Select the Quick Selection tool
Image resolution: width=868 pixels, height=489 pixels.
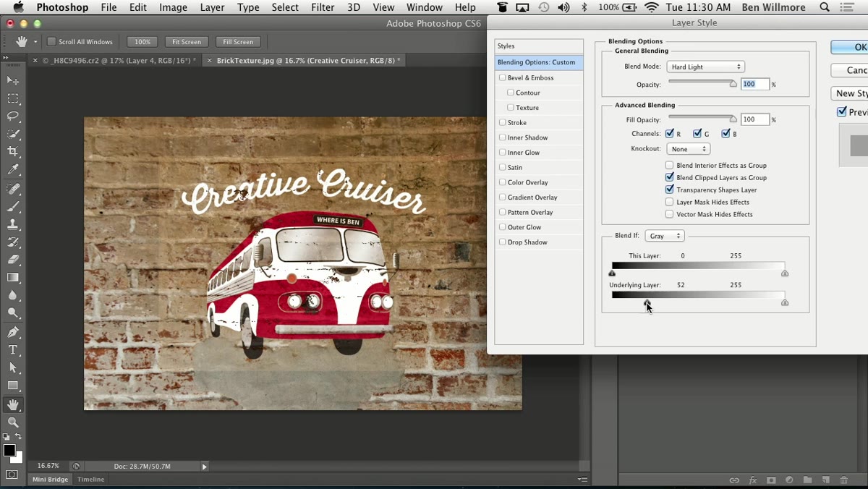pos(13,134)
